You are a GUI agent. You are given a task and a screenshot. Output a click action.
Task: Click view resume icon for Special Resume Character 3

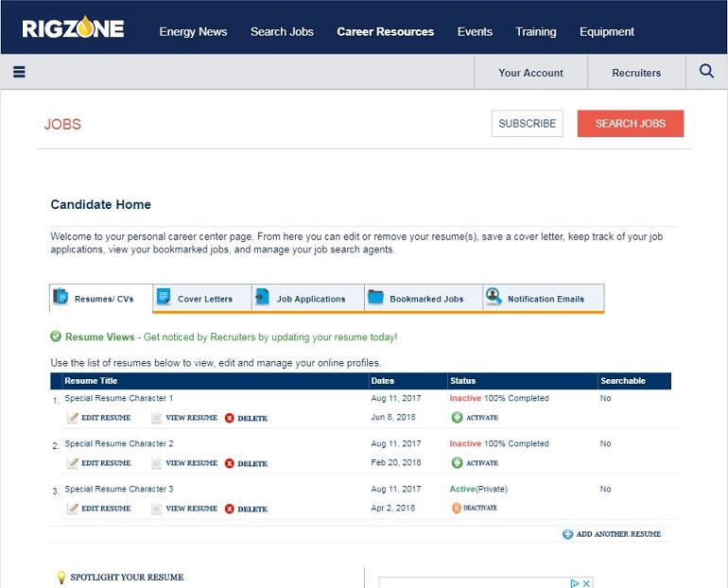coord(157,509)
